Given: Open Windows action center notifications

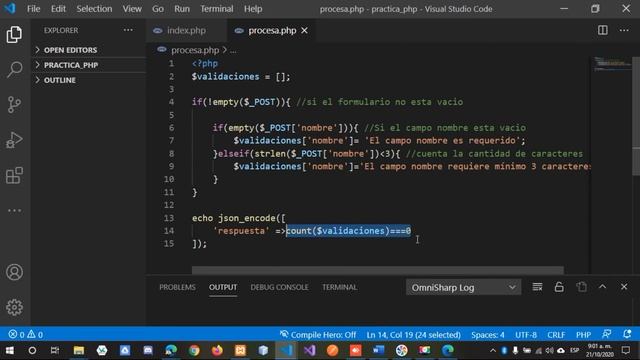Looking at the screenshot, I should coord(626,350).
